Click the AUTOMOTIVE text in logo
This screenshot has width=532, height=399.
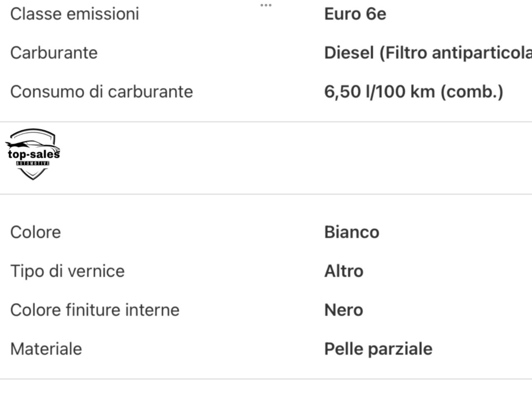pyautogui.click(x=33, y=163)
